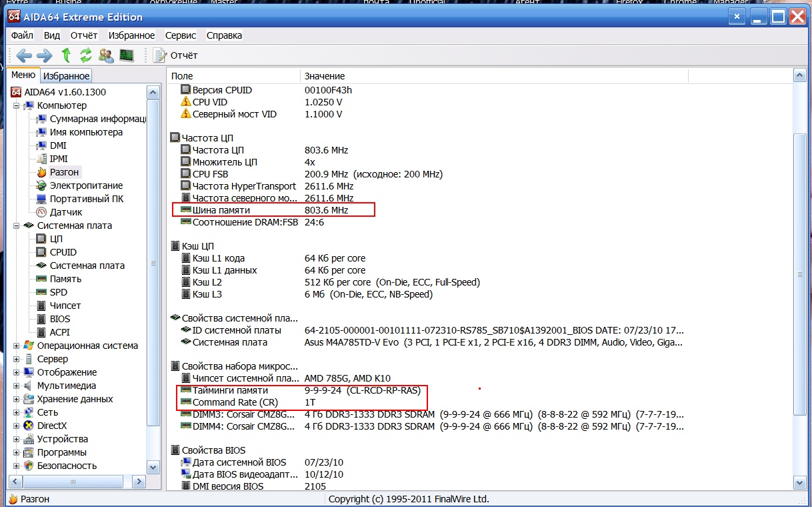Expand the Сервер tree node

click(17, 359)
